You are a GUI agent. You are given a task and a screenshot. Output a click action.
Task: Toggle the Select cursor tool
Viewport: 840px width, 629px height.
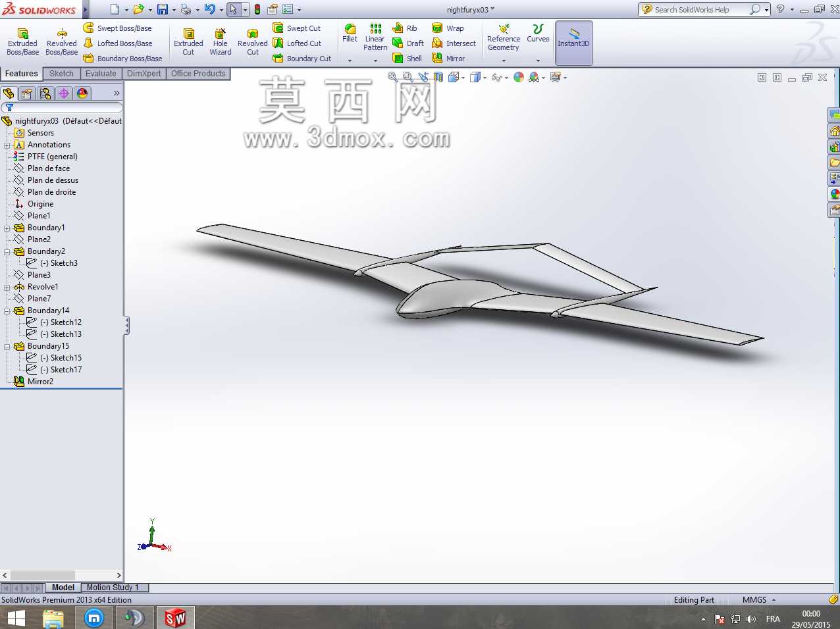coord(233,9)
